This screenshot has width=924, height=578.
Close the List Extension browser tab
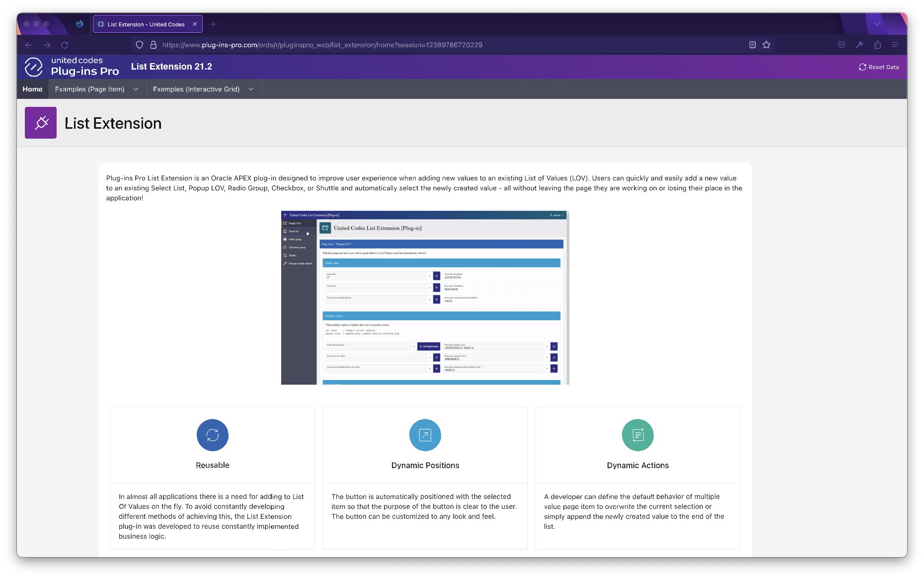click(195, 24)
